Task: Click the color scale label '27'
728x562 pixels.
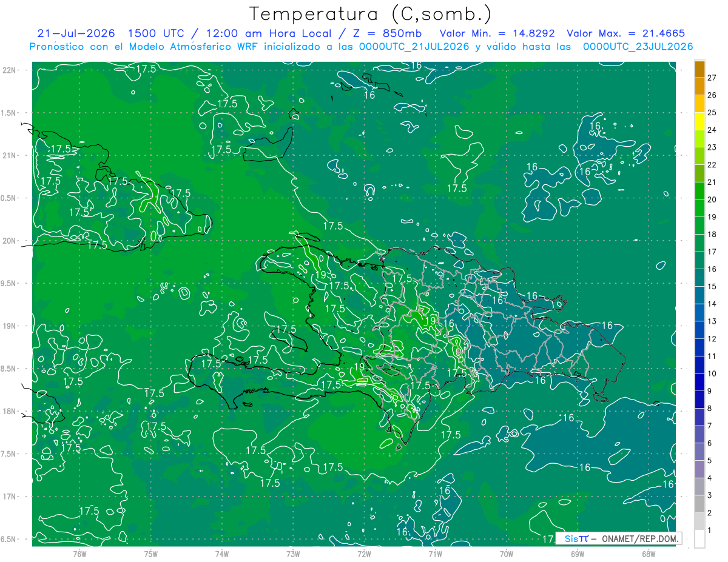Action: (x=712, y=78)
